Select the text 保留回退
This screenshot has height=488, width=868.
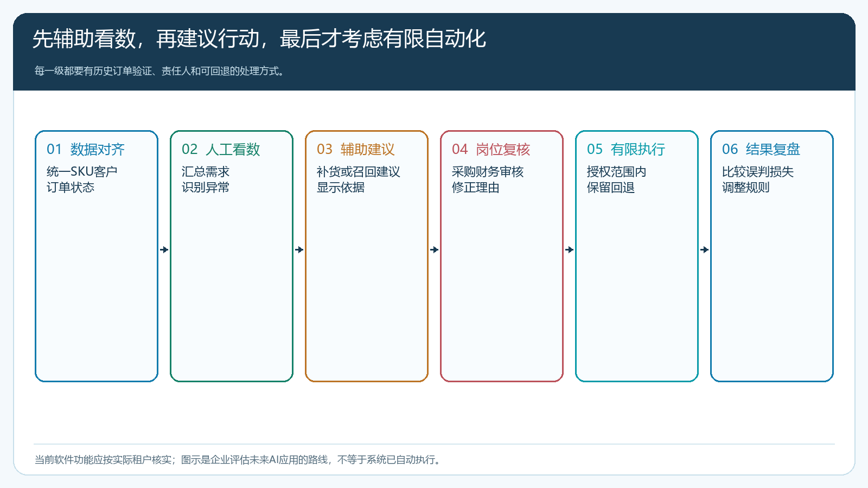point(611,187)
